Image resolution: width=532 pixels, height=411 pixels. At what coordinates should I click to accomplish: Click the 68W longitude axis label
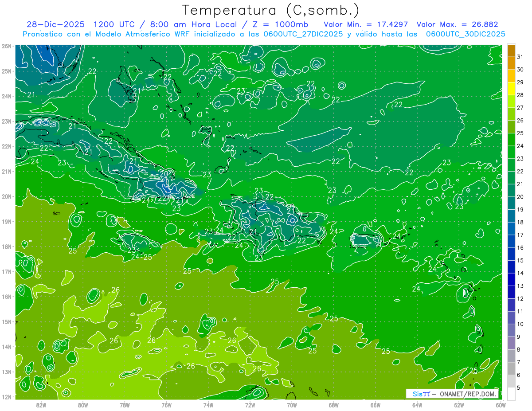pos(333,404)
